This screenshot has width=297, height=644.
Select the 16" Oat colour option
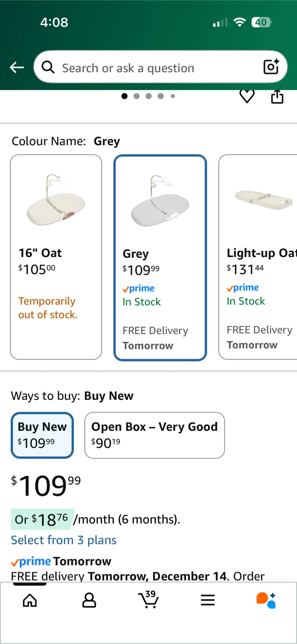56,257
